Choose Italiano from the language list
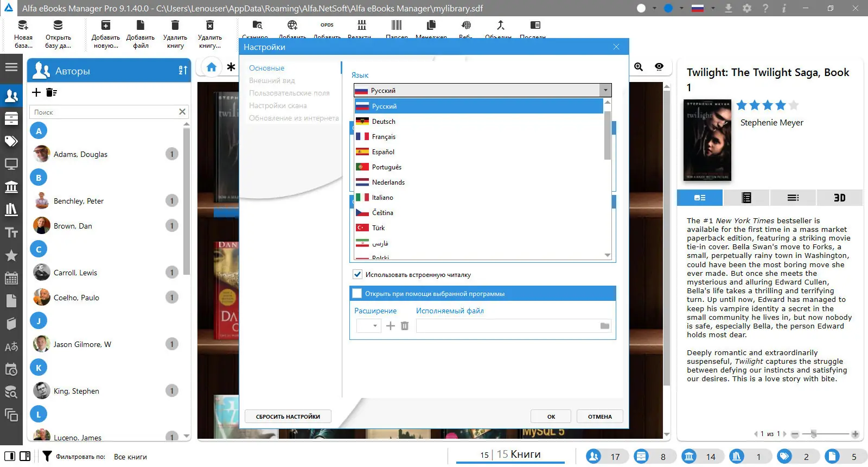 pyautogui.click(x=479, y=198)
